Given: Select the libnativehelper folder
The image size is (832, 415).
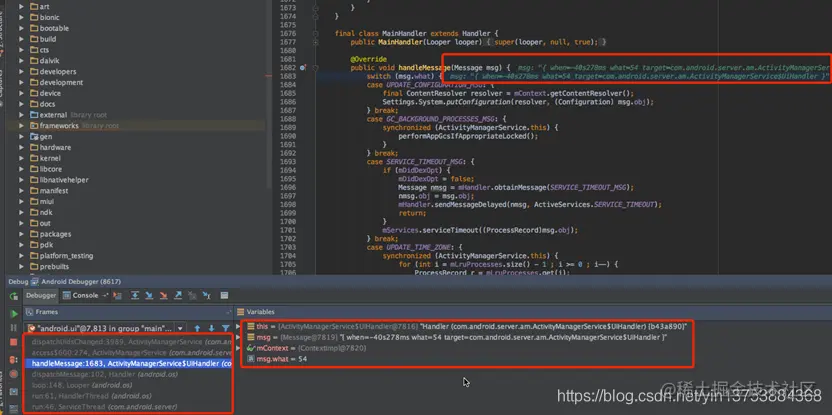Looking at the screenshot, I should (x=59, y=180).
